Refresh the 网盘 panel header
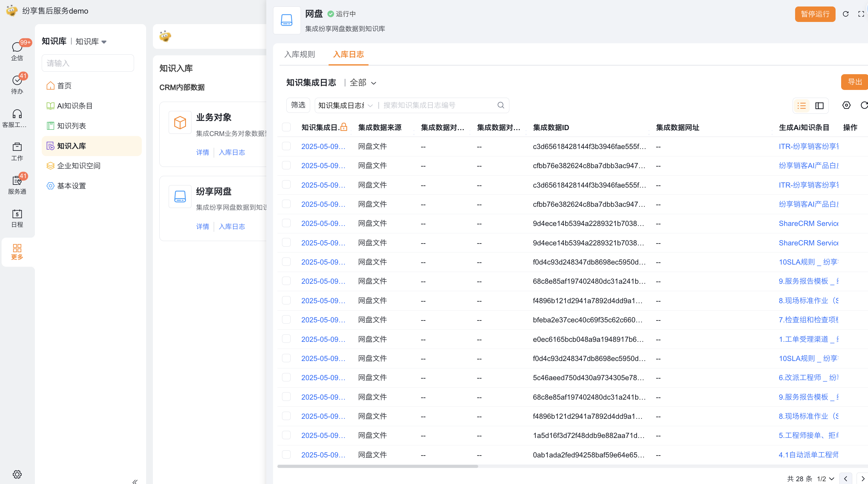868x484 pixels. pos(845,14)
